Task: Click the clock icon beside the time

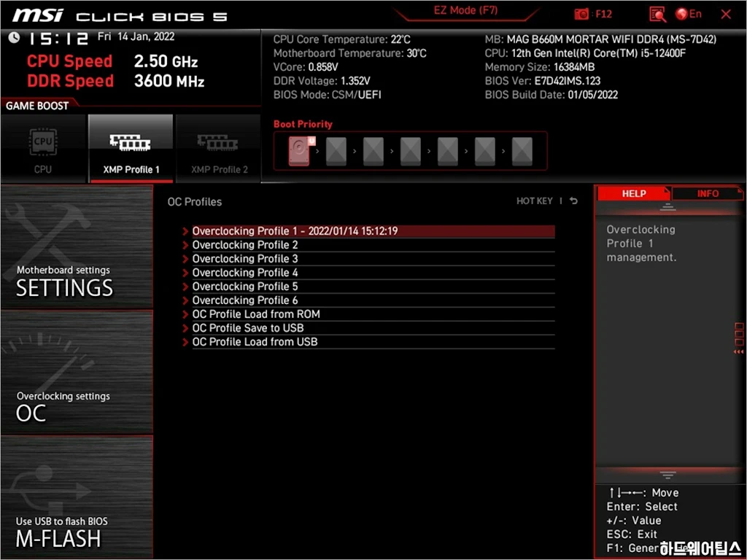Action: point(15,38)
